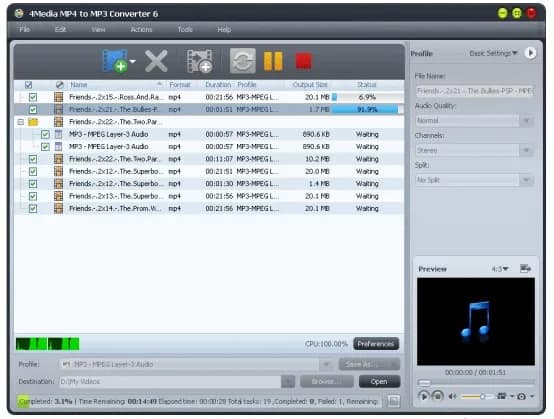Collapse the Friends 2x22 folder group
The height and width of the screenshot is (419, 554).
click(21, 122)
